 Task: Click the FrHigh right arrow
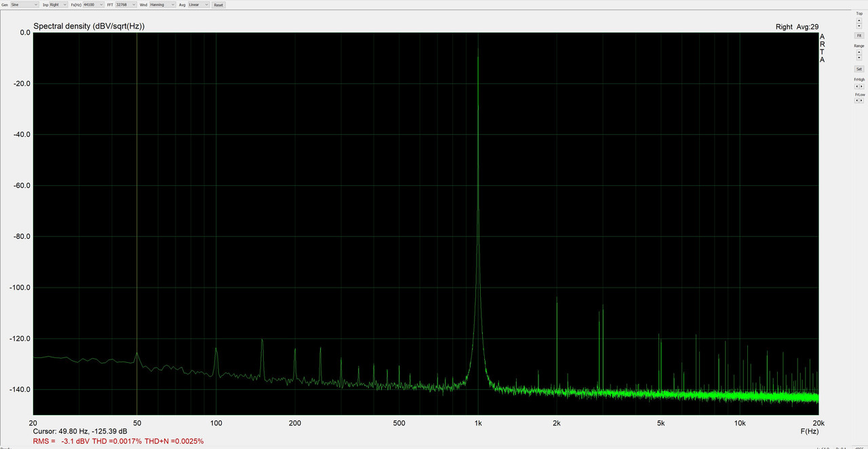[861, 86]
